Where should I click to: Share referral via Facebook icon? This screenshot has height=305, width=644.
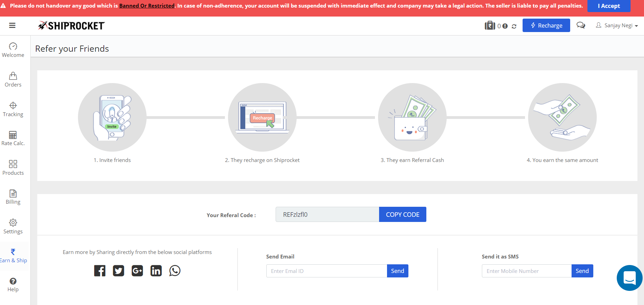pyautogui.click(x=100, y=271)
